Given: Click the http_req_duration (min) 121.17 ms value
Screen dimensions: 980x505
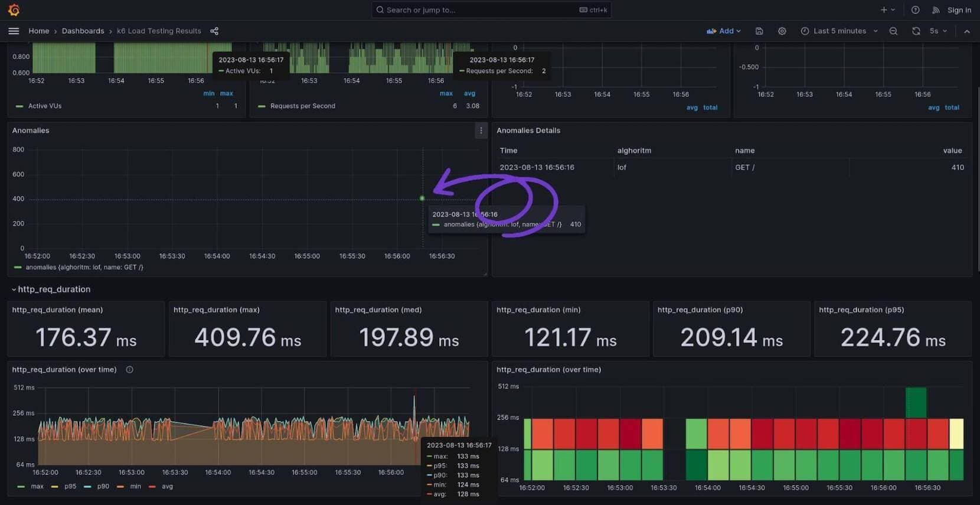Looking at the screenshot, I should tap(570, 337).
